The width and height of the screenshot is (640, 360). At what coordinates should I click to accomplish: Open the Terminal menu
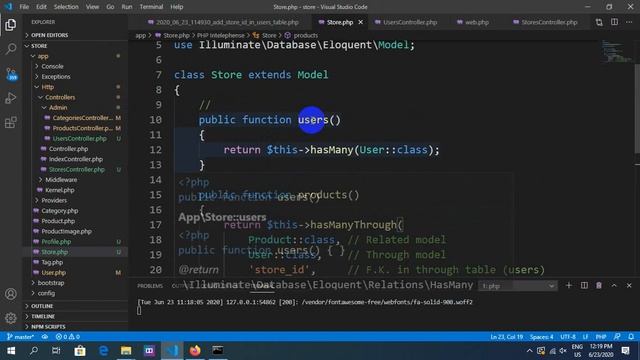[x=151, y=7]
